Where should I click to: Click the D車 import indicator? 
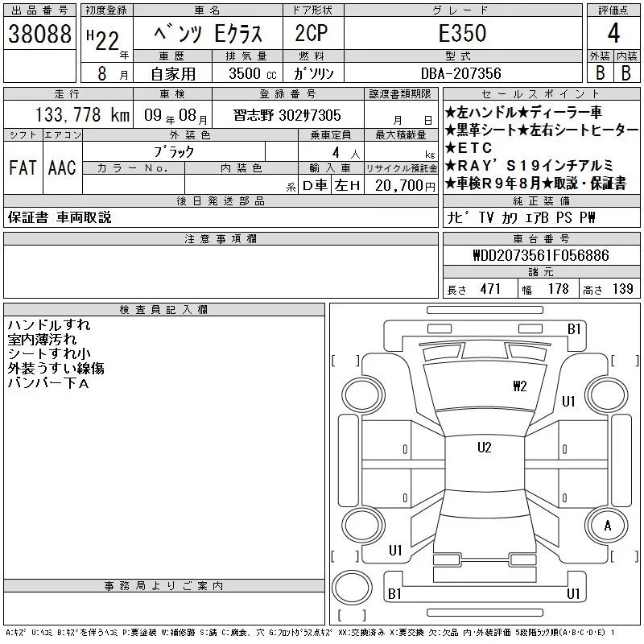pos(315,186)
